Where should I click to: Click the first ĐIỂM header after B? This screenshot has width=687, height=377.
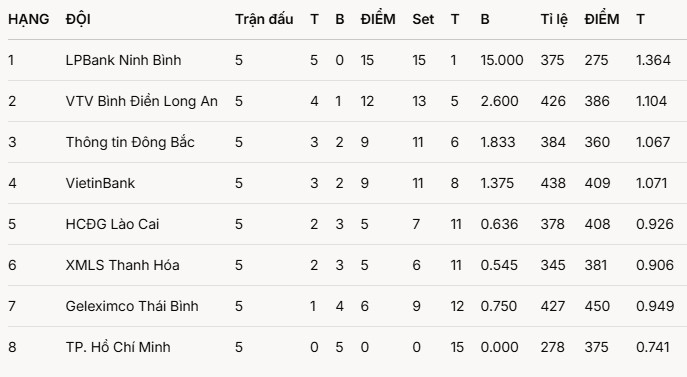378,18
